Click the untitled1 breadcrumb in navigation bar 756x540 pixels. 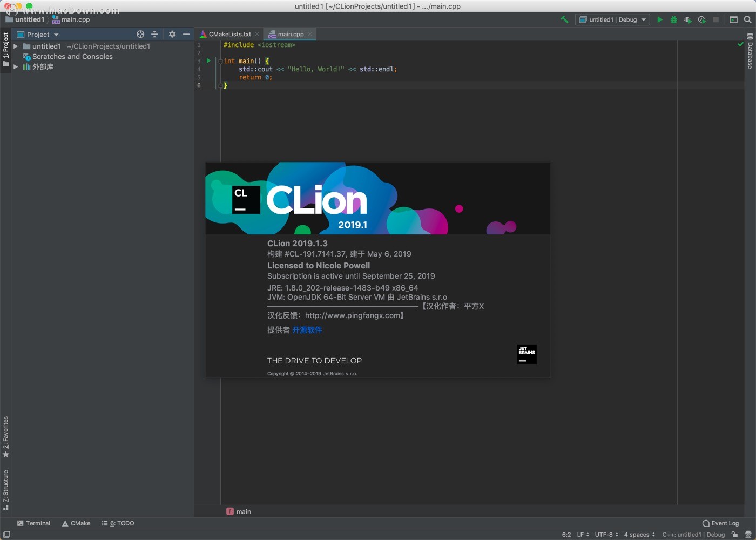(x=25, y=19)
